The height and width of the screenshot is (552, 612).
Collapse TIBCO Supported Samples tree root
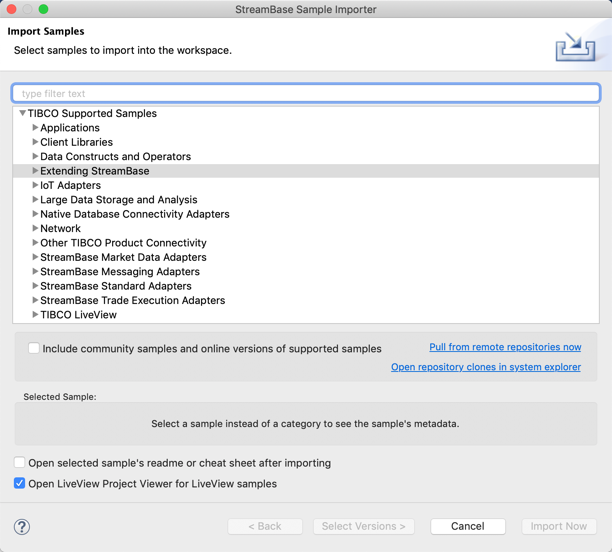coord(23,114)
